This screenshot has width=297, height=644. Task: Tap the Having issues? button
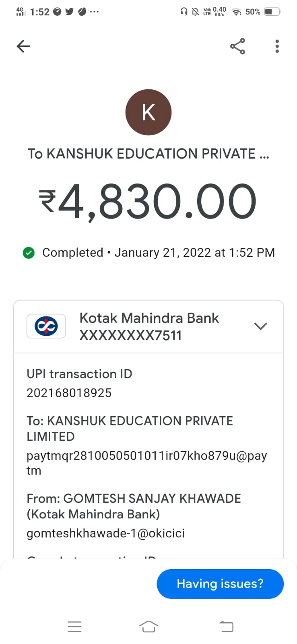pos(220,584)
